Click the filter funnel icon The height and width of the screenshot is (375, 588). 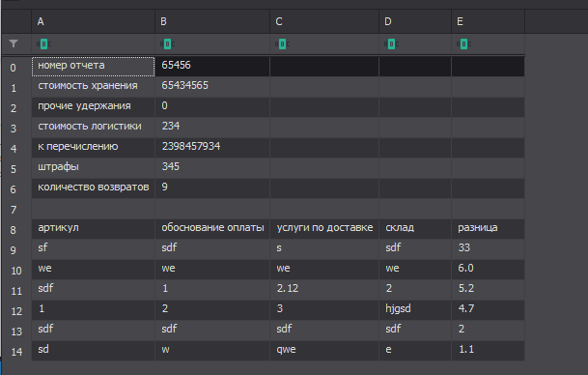pos(14,43)
